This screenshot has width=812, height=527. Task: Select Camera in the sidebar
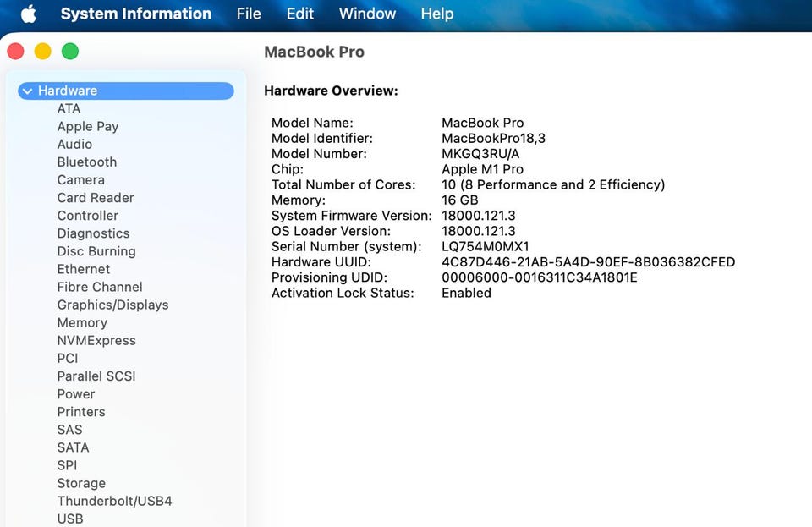(x=81, y=180)
